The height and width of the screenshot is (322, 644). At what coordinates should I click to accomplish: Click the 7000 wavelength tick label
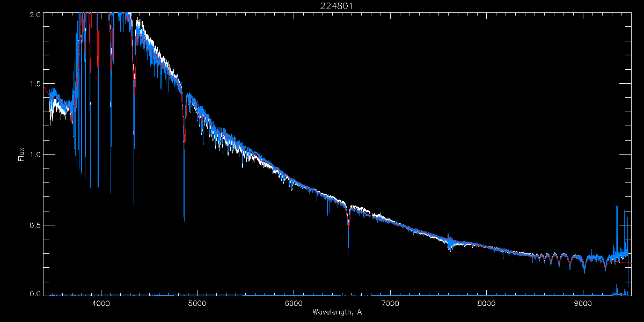pyautogui.click(x=390, y=304)
